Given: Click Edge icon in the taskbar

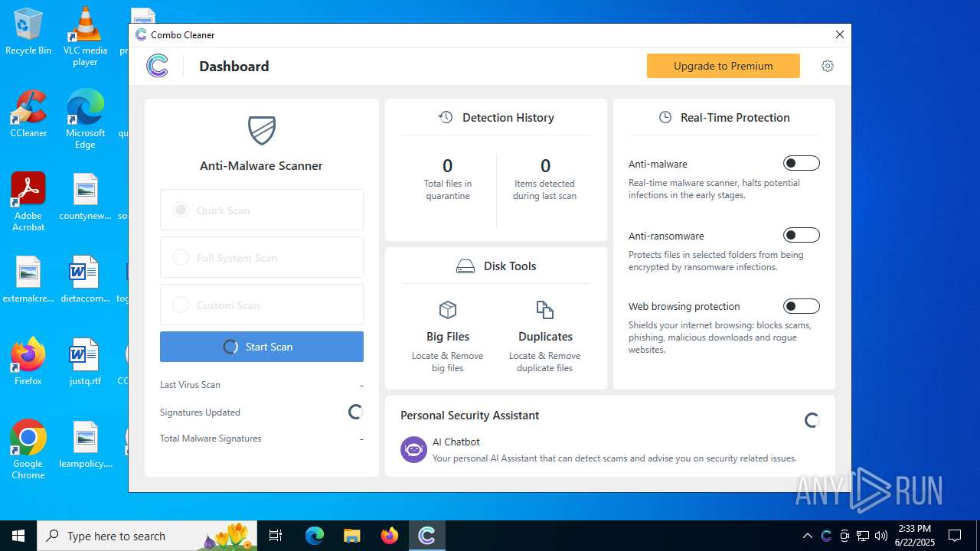Looking at the screenshot, I should click(315, 536).
